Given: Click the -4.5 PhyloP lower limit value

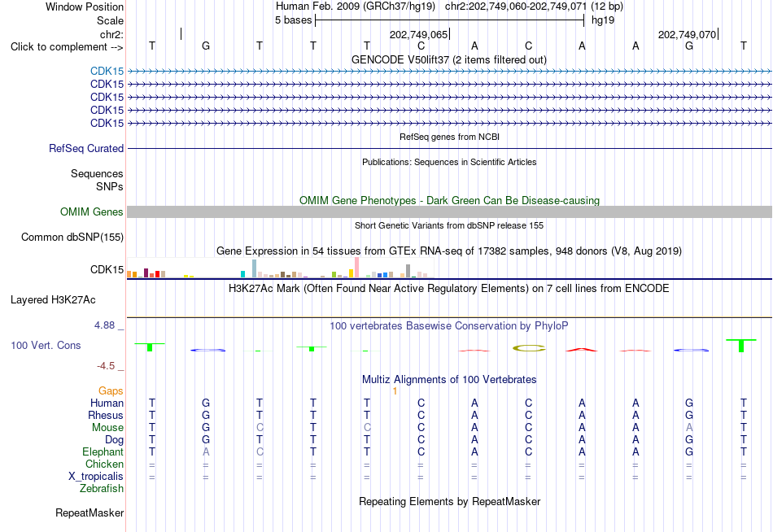Looking at the screenshot, I should (106, 366).
